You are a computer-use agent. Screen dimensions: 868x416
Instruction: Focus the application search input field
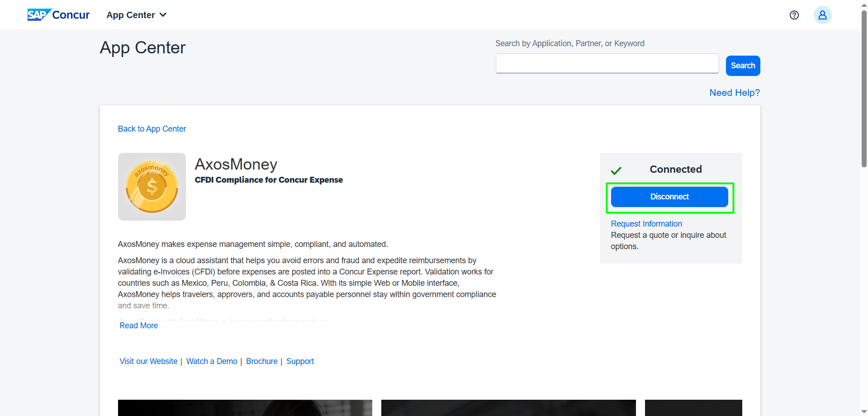click(x=607, y=64)
